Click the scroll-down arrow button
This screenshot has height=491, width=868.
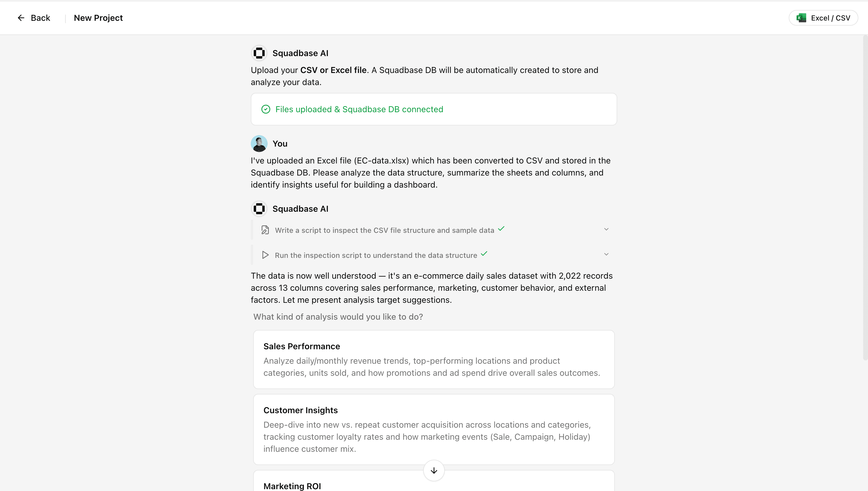[x=433, y=470]
